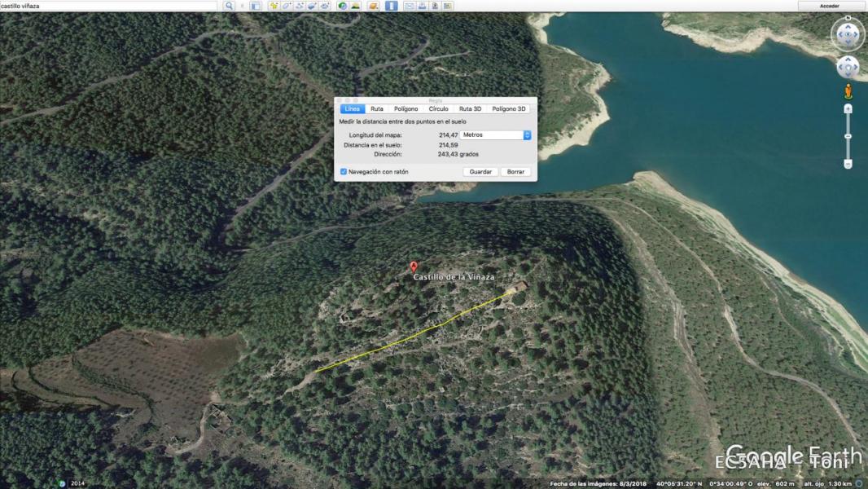The image size is (868, 489).
Task: Click the Guardar button
Action: coord(480,172)
